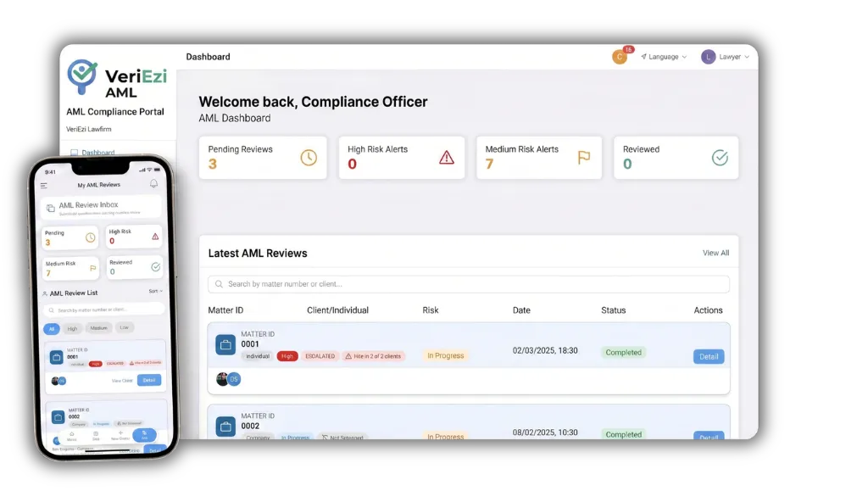Click warning triangle on High Risk Alerts card
Screen dimensions: 868x491
[446, 158]
